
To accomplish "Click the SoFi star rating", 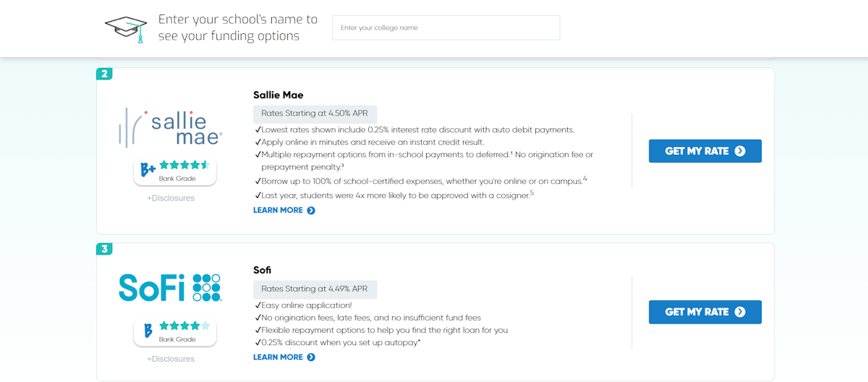I will pos(184,326).
